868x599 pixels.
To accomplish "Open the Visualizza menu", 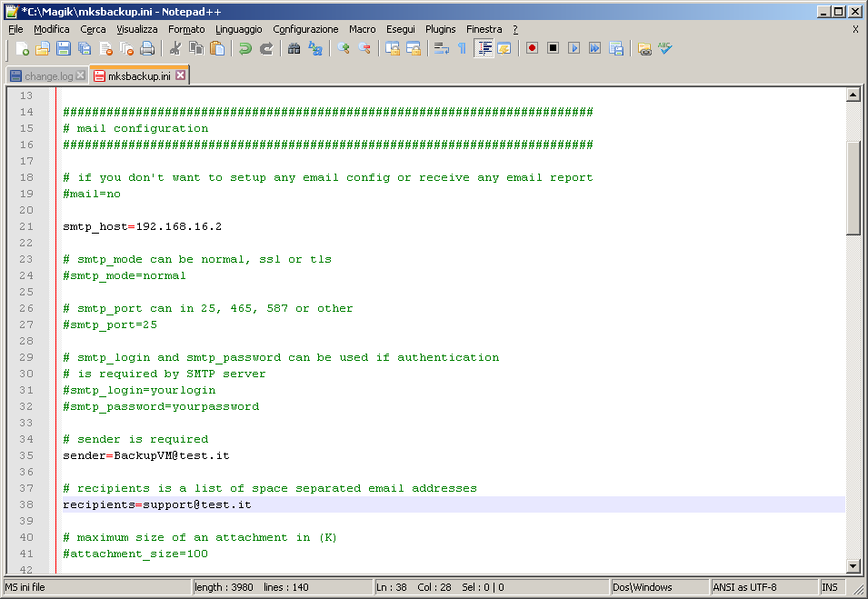I will [x=136, y=29].
